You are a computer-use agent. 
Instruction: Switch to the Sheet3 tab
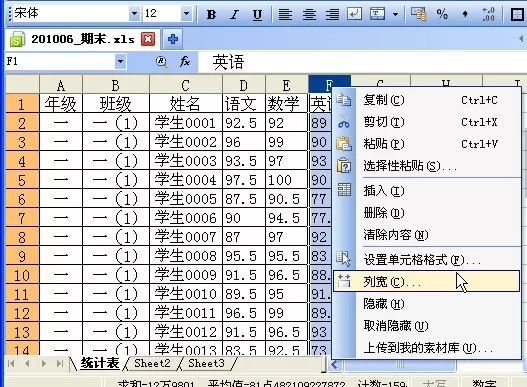206,363
